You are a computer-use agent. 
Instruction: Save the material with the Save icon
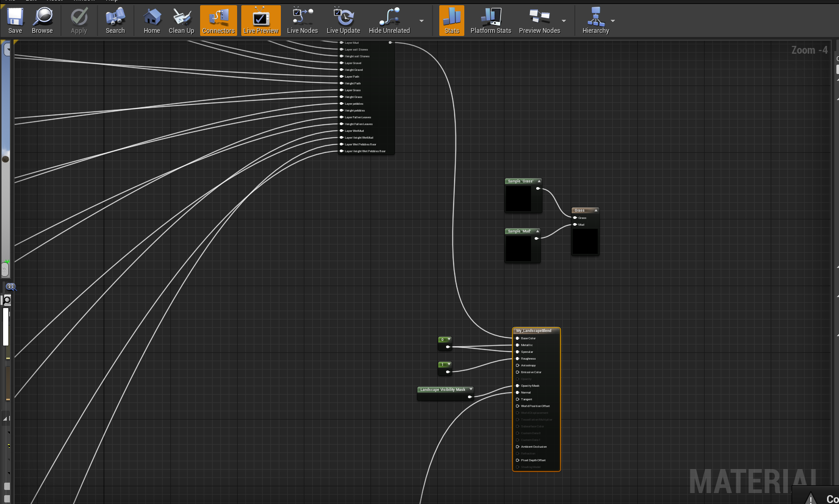(15, 21)
